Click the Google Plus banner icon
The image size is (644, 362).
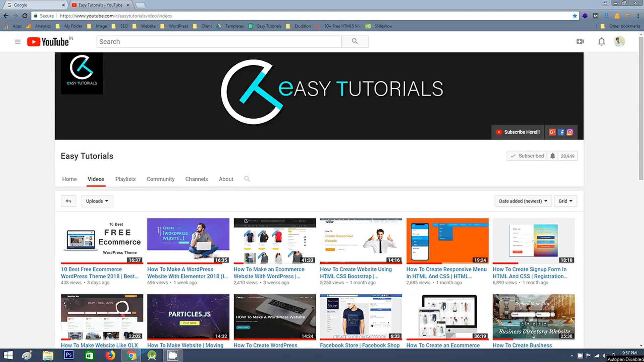552,132
